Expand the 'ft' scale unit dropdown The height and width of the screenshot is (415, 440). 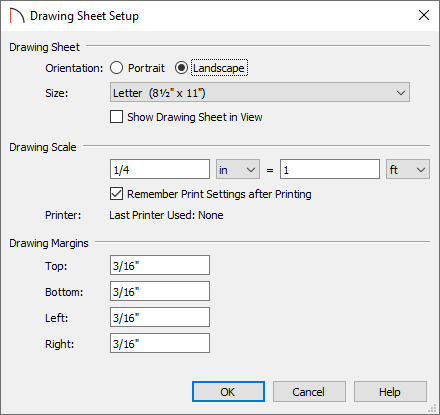tap(408, 169)
